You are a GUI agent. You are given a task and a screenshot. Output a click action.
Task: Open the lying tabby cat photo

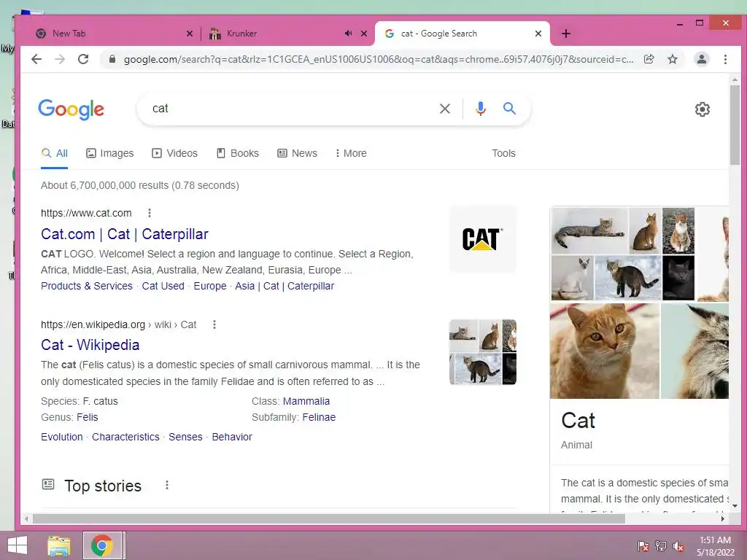pyautogui.click(x=589, y=230)
